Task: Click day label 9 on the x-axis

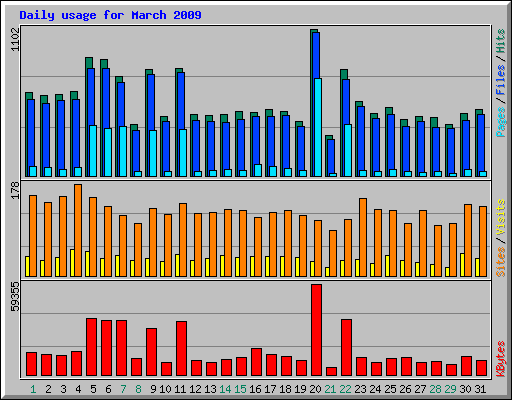Action: point(153,389)
